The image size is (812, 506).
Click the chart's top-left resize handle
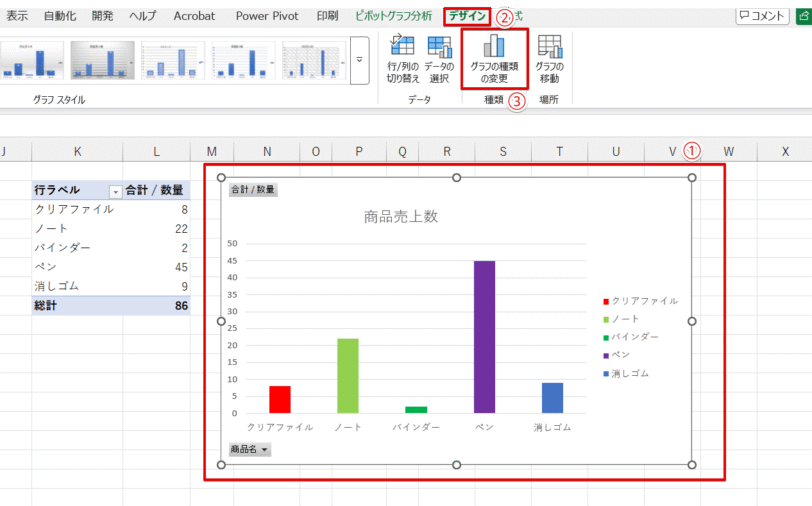221,178
